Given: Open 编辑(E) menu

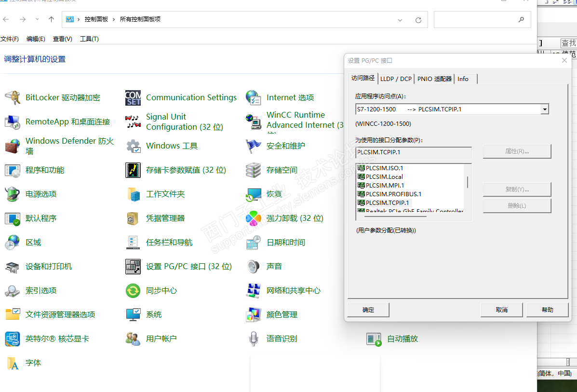Looking at the screenshot, I should click(x=36, y=39).
